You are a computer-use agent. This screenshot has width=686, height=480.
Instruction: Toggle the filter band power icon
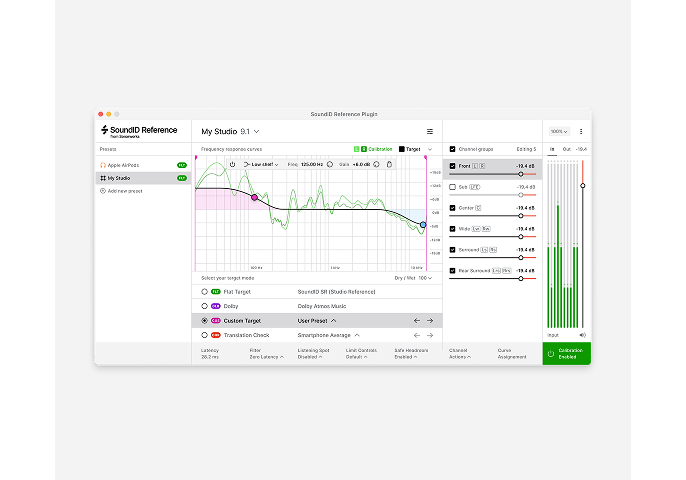point(233,165)
